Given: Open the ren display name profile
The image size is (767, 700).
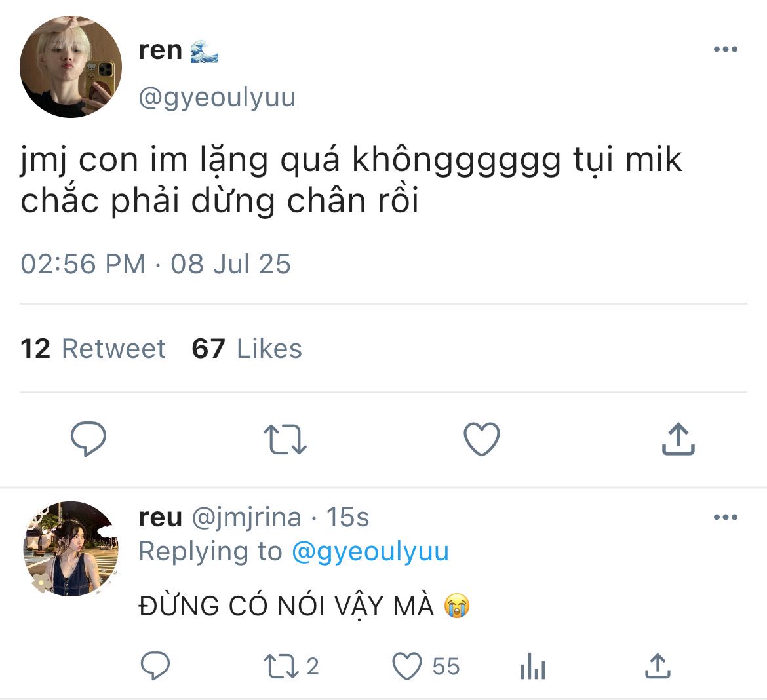Looking at the screenshot, I should pyautogui.click(x=160, y=50).
